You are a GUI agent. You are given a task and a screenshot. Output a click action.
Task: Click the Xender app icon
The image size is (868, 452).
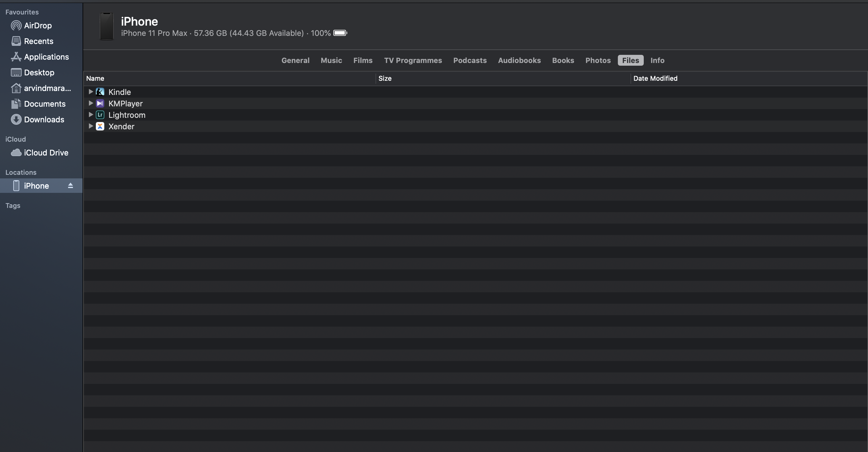coord(100,126)
